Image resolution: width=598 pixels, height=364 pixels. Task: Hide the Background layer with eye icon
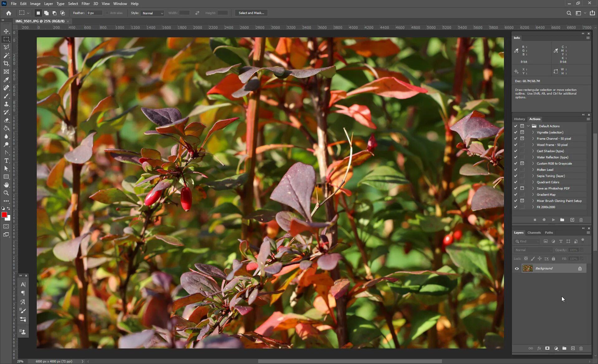[517, 268]
